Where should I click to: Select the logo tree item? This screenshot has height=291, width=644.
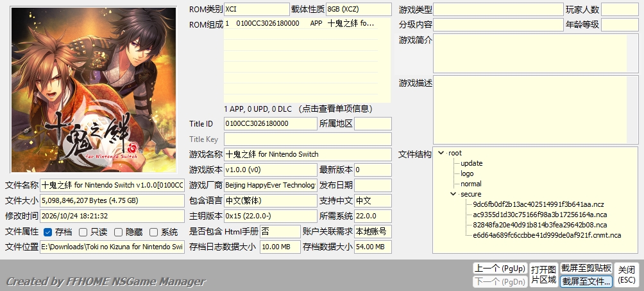[x=467, y=173]
